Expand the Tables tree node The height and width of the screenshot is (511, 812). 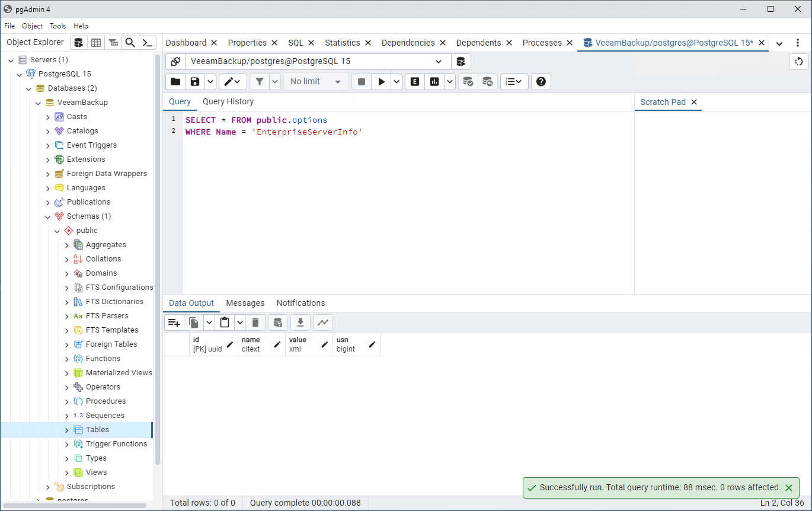67,430
